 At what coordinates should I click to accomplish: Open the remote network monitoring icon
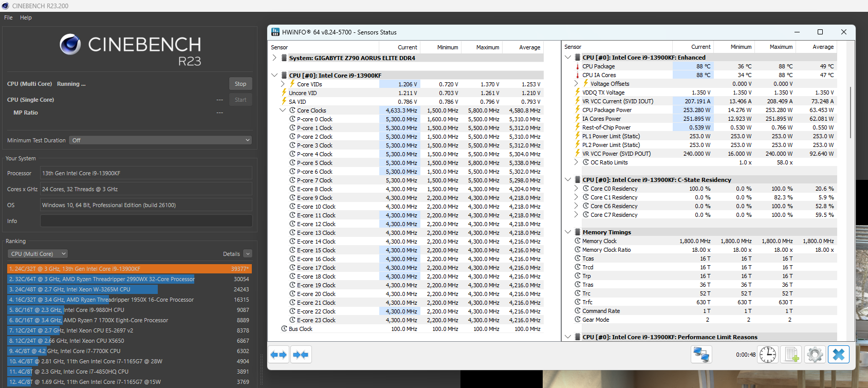701,355
